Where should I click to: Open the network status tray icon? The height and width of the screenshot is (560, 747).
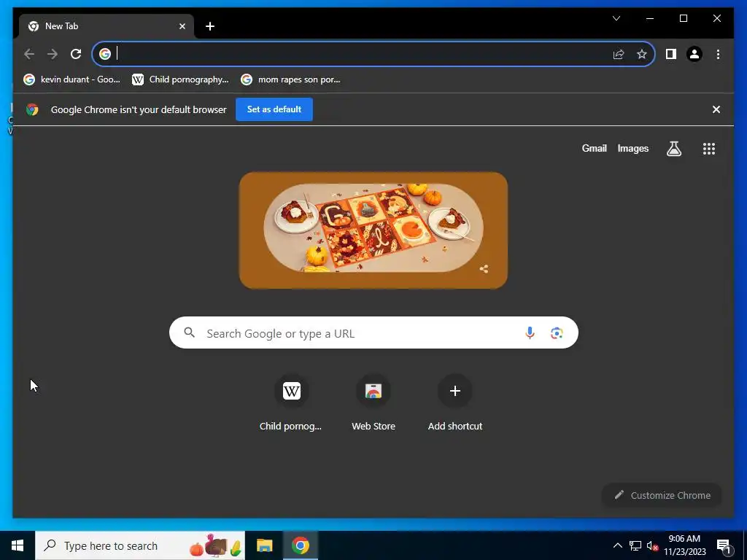click(635, 545)
